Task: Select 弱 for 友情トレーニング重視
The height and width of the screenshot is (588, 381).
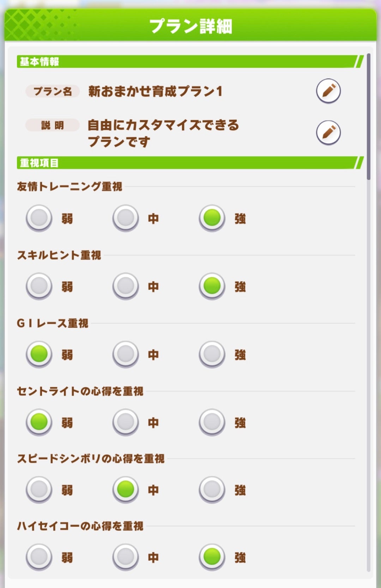Action: [x=39, y=218]
